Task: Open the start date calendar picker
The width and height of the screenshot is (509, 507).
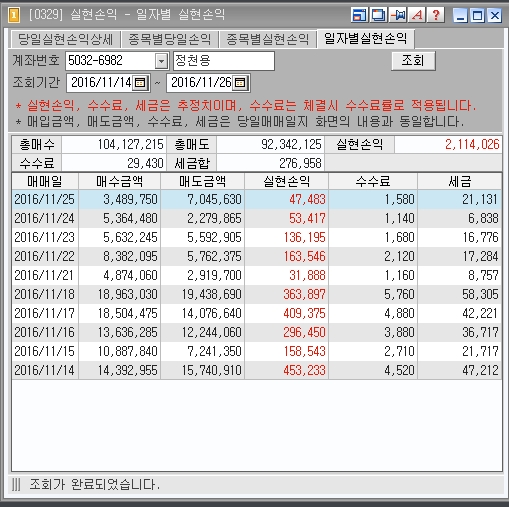Action: [140, 83]
